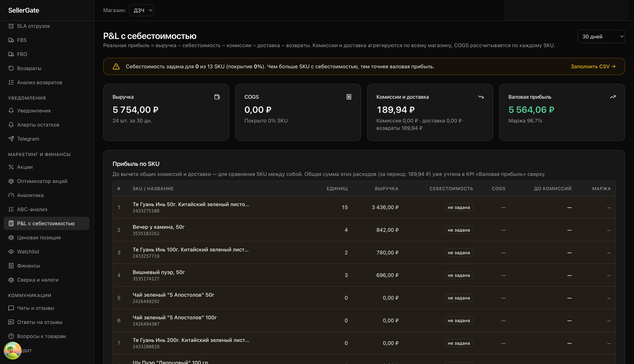Click receipt icon on COGS card
The image size is (634, 364).
pos(349,97)
